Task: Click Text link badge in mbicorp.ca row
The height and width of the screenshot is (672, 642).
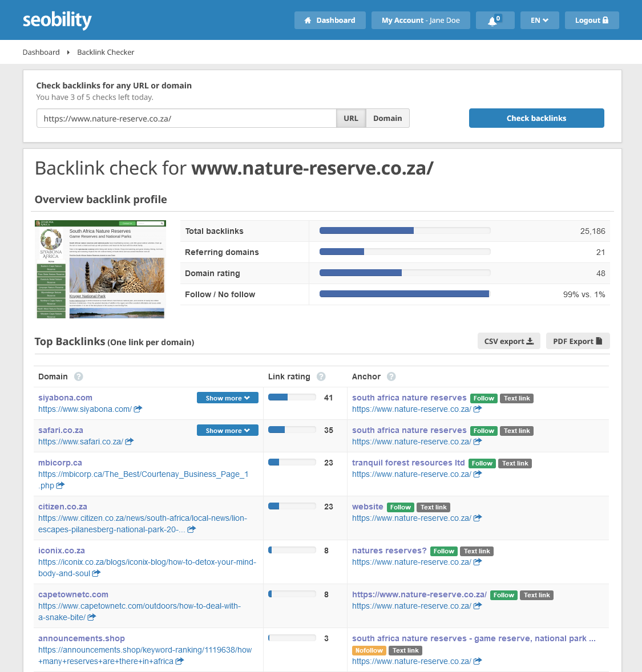Action: [515, 463]
